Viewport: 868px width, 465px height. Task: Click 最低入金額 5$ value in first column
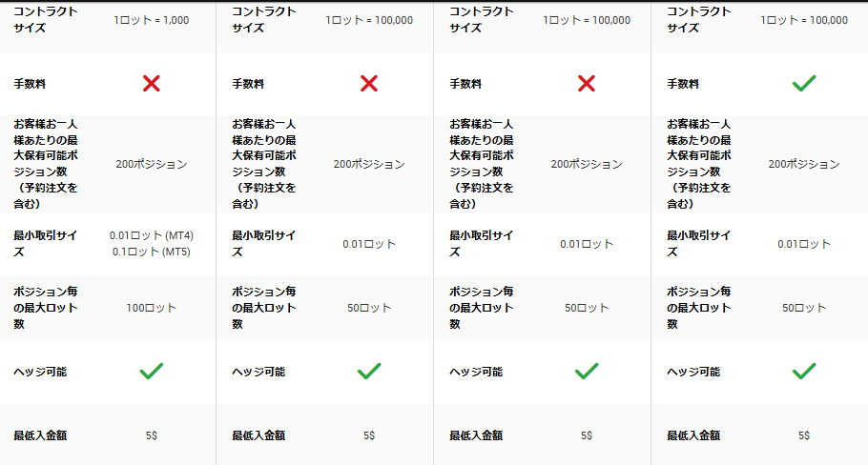tap(151, 435)
